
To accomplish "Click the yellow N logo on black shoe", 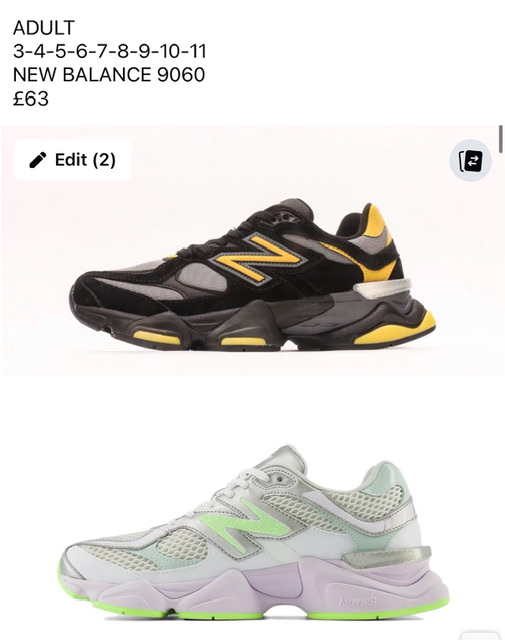I will [x=258, y=258].
